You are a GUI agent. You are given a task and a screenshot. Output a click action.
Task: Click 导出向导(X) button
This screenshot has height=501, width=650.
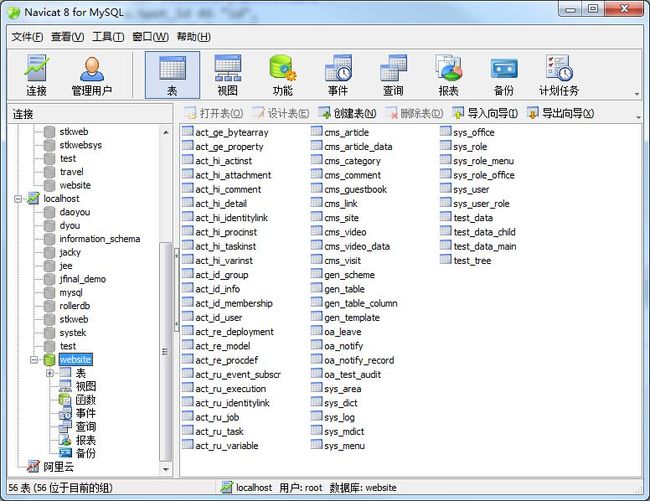click(x=560, y=113)
